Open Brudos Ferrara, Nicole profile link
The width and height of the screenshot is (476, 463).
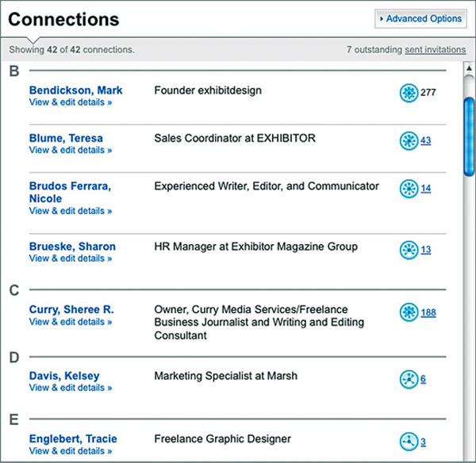pos(70,192)
